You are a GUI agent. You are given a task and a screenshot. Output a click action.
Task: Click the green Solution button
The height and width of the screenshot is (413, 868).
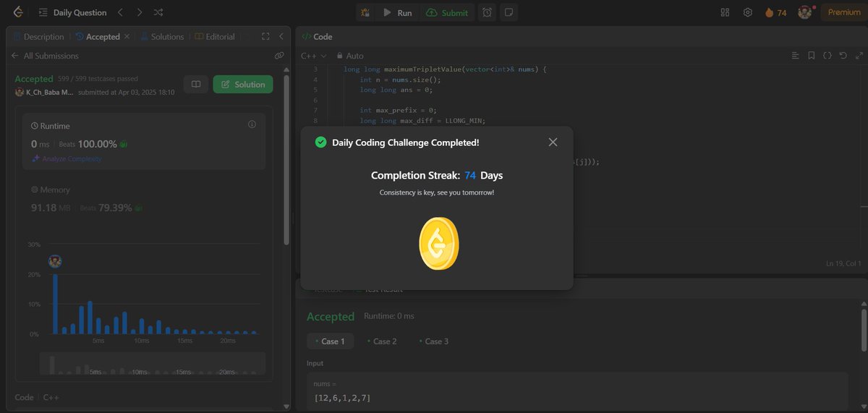coord(243,85)
